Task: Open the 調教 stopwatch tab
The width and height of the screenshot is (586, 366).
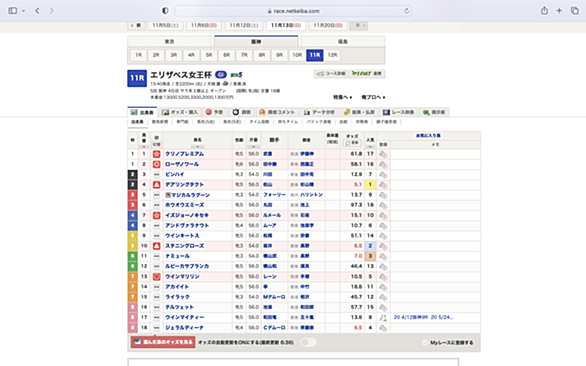Action: click(241, 112)
